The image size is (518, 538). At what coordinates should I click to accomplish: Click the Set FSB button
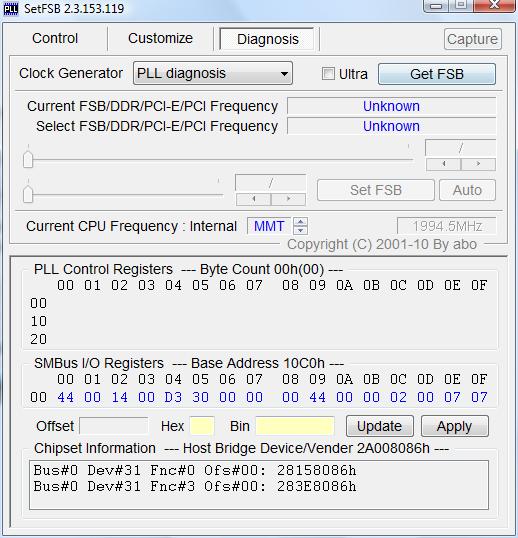(x=376, y=190)
